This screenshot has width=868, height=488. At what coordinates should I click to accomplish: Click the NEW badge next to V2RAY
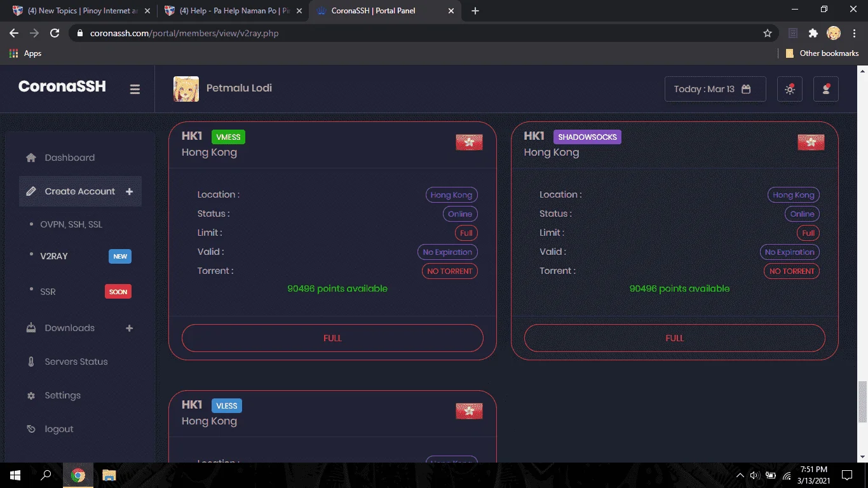point(120,256)
